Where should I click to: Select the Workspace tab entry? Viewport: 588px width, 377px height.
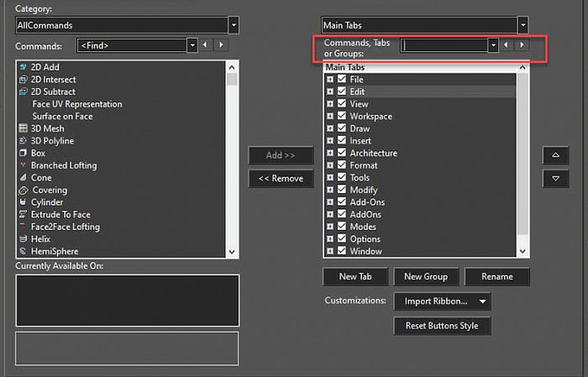point(370,117)
